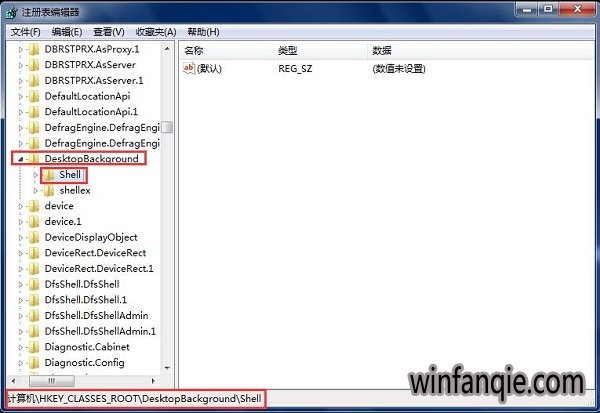Click the ab string value icon
Viewport: 600px width, 413px height.
coord(189,69)
